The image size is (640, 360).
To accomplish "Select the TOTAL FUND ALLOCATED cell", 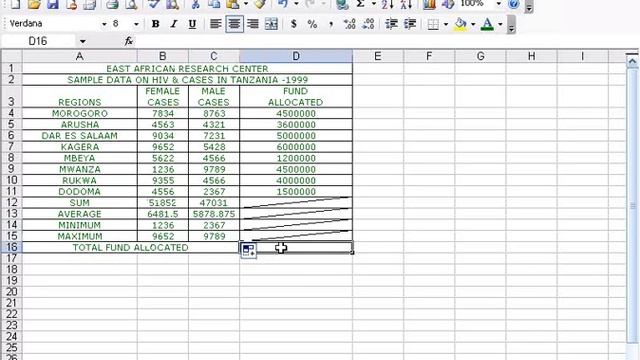I will (x=131, y=247).
